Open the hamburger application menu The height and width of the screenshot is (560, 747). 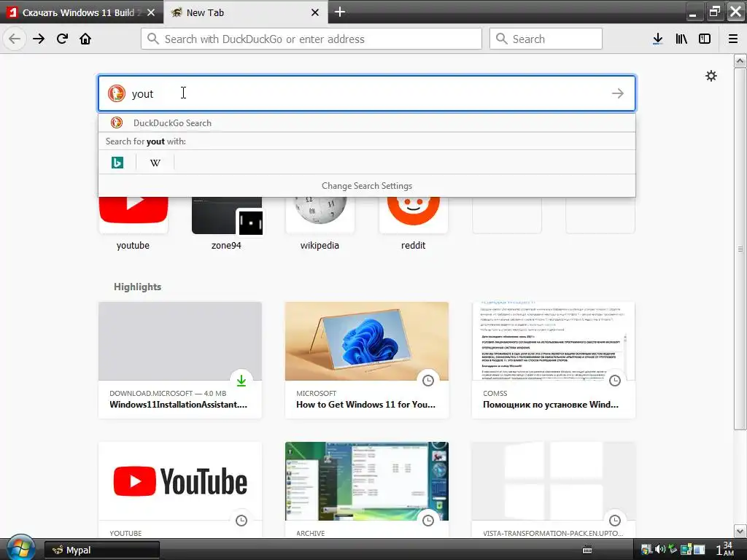tap(733, 39)
